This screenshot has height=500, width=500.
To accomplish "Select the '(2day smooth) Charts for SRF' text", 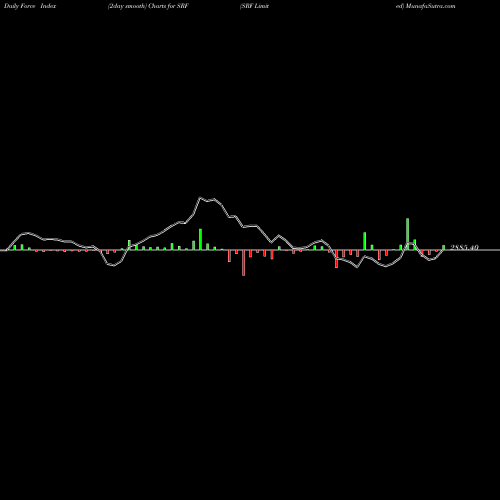I will 148,6.
